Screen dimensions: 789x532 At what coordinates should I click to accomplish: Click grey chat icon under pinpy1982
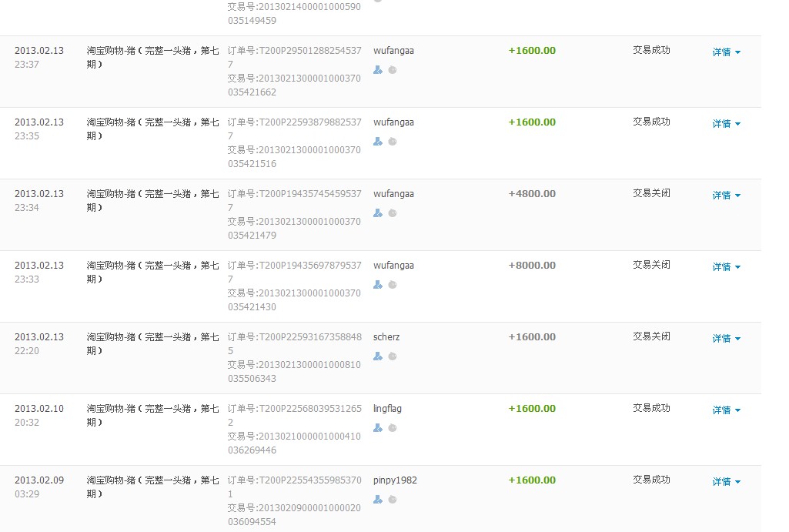tap(392, 500)
